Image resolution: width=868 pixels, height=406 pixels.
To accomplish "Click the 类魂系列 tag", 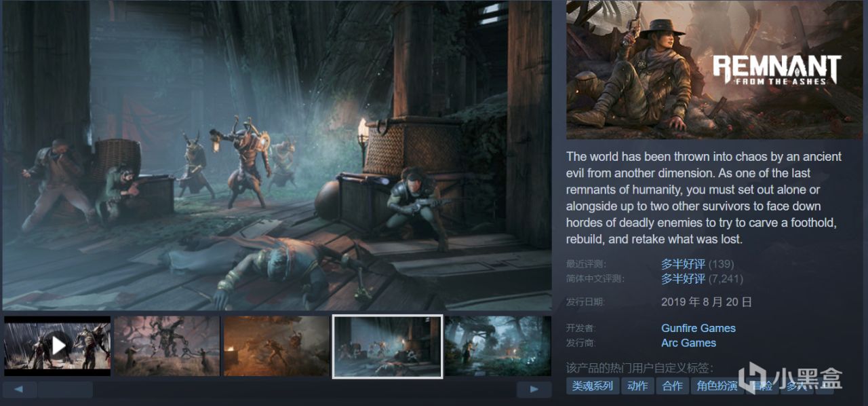I will (592, 386).
